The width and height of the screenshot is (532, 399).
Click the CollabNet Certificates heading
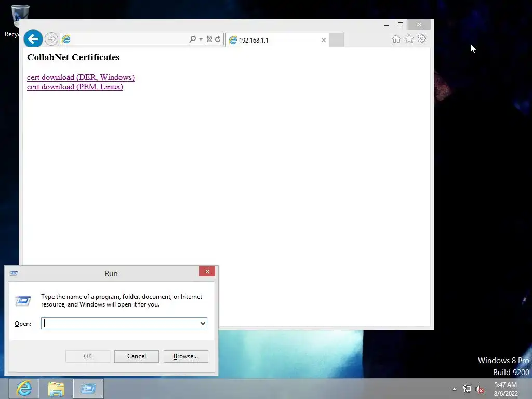pyautogui.click(x=73, y=57)
